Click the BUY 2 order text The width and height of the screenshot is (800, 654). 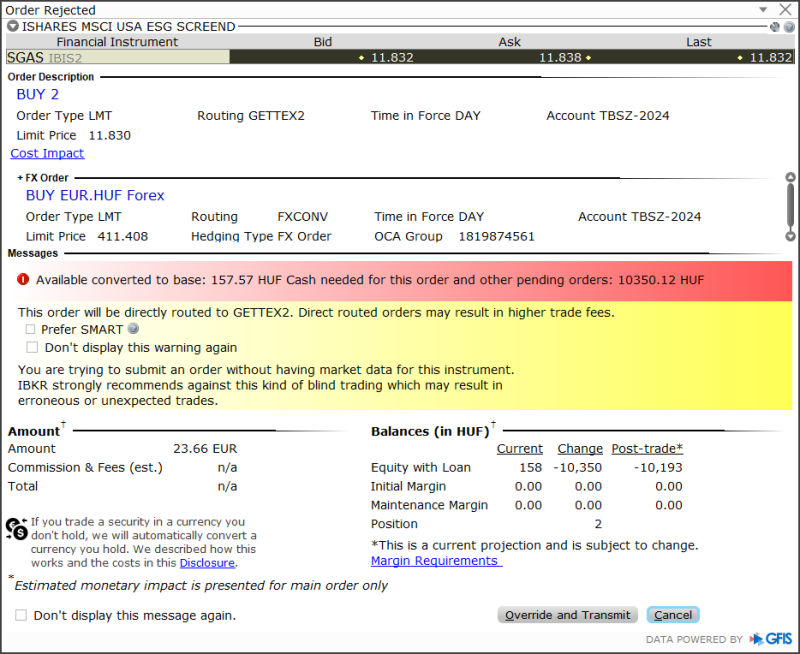click(38, 94)
